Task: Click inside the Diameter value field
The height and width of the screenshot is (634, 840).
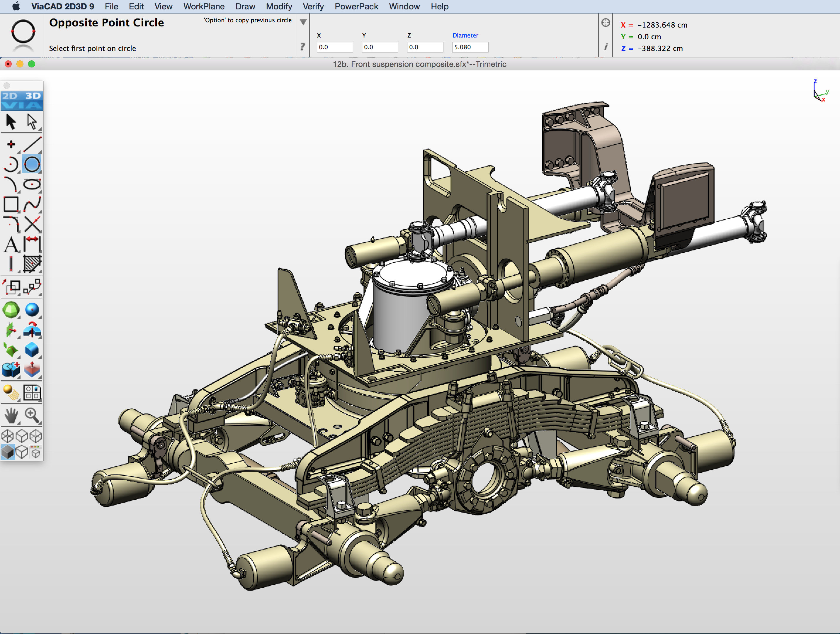Action: click(x=470, y=47)
